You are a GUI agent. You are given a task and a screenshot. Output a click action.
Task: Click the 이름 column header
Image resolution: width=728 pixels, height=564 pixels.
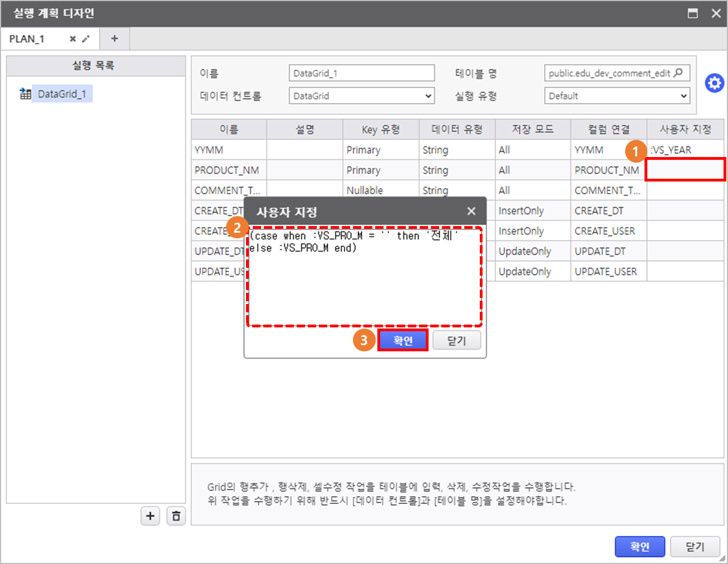(229, 129)
